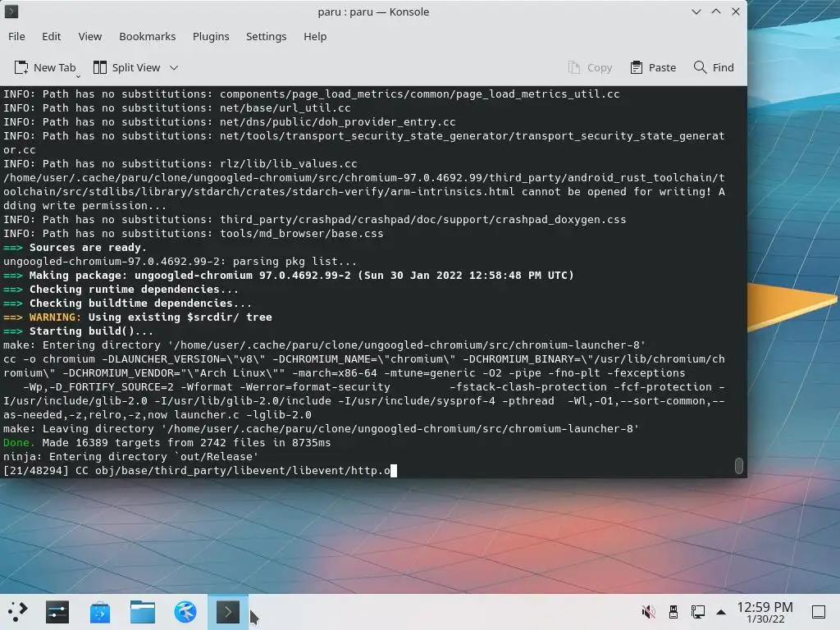Close the Konsole window
The image size is (840, 630).
pos(736,11)
